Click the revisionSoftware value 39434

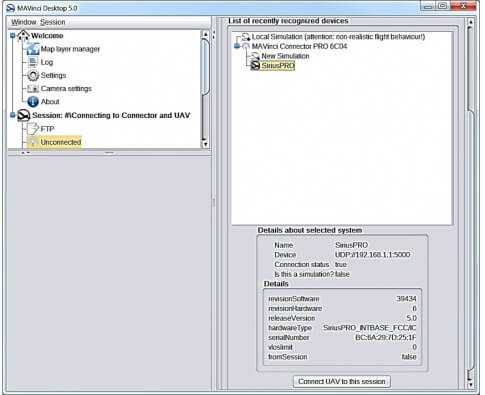pos(406,299)
